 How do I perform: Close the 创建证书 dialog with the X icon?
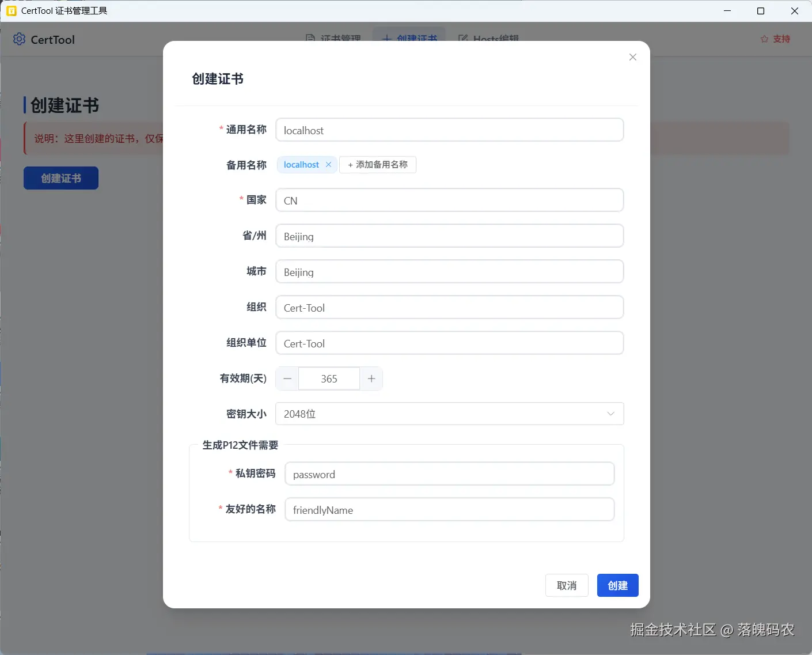pos(633,57)
